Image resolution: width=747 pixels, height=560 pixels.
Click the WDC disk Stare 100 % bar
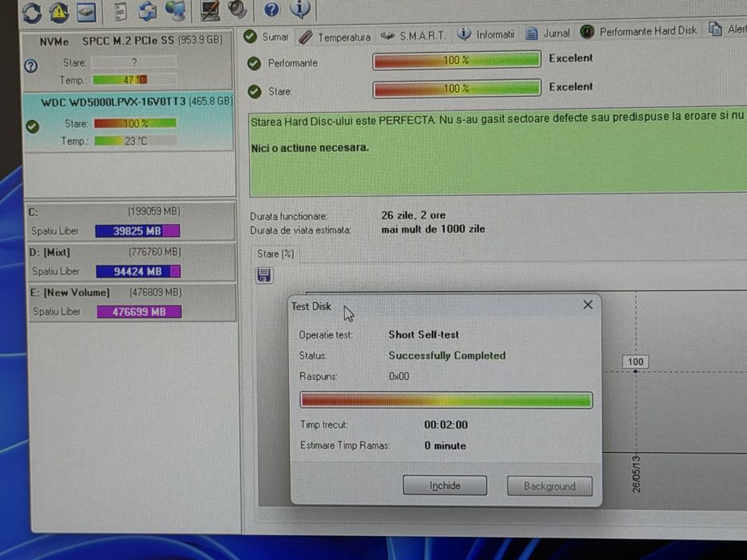coord(135,123)
